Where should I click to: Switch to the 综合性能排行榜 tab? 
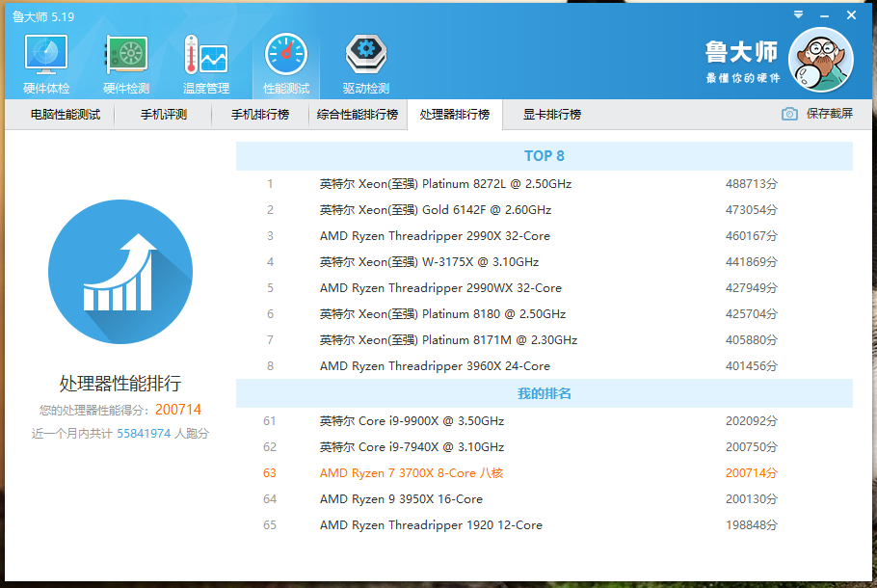pyautogui.click(x=358, y=115)
